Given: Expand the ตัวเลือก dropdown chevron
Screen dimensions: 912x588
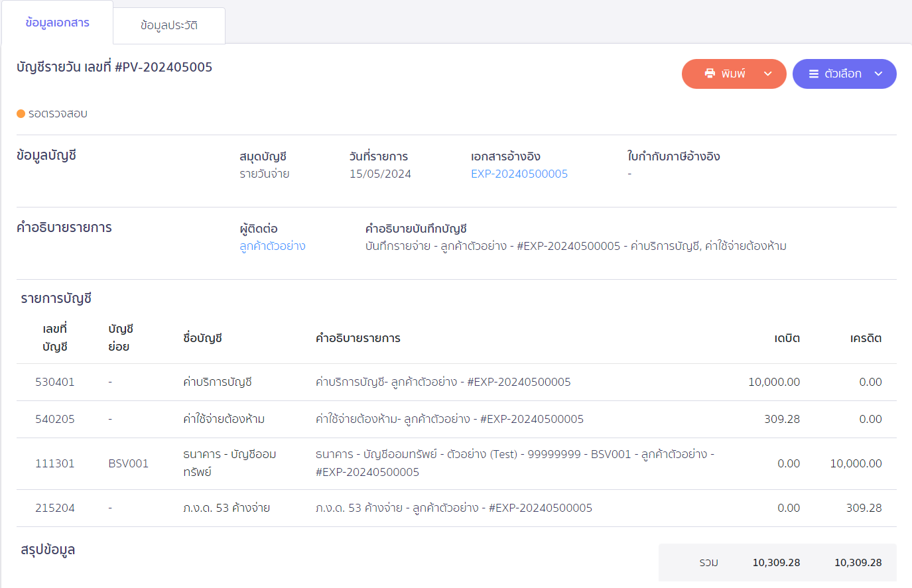Looking at the screenshot, I should click(878, 74).
